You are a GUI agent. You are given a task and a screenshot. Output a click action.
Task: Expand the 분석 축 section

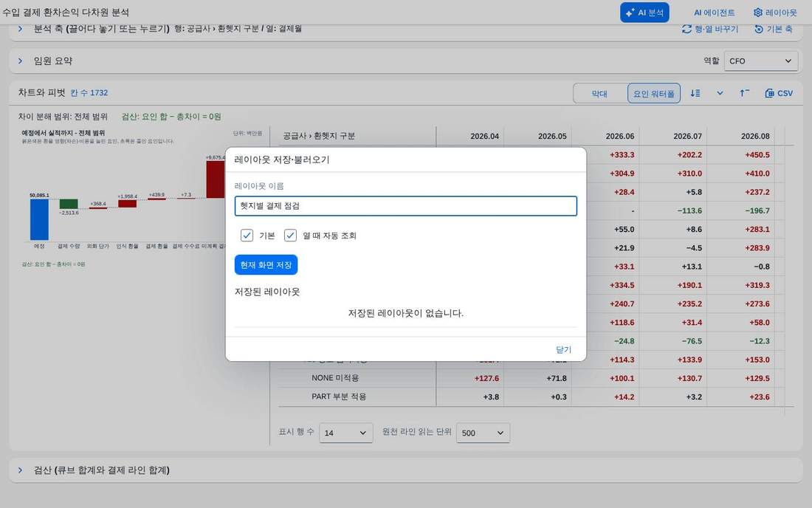pos(20,29)
